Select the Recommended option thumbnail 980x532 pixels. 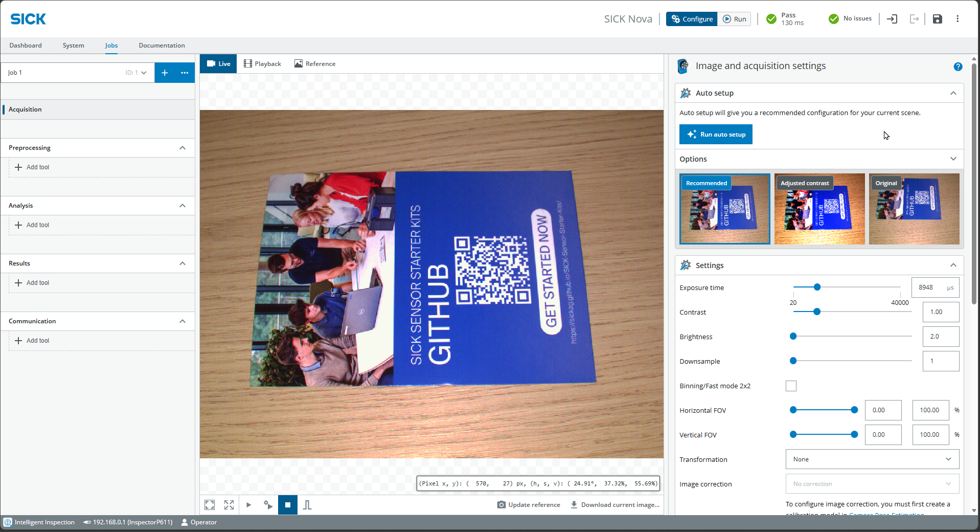tap(725, 209)
